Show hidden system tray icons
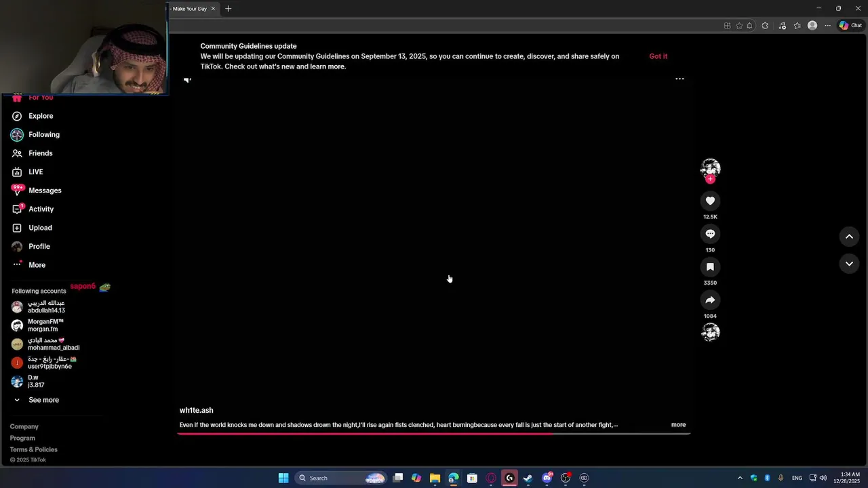Image resolution: width=868 pixels, height=488 pixels. 740,478
